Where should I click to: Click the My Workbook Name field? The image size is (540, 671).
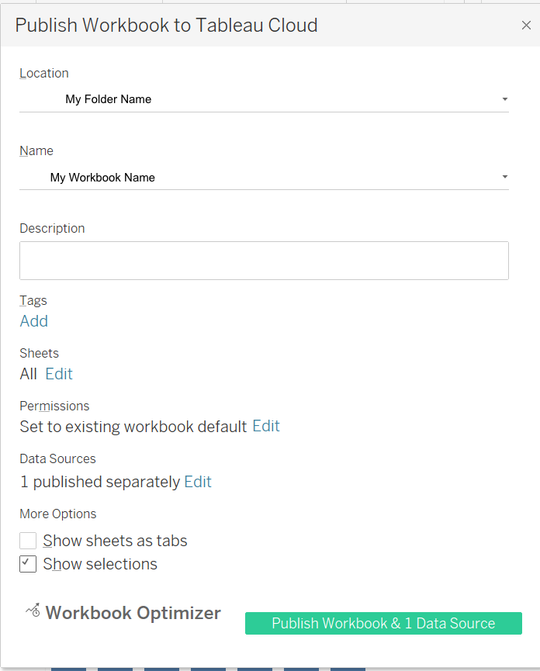[264, 177]
